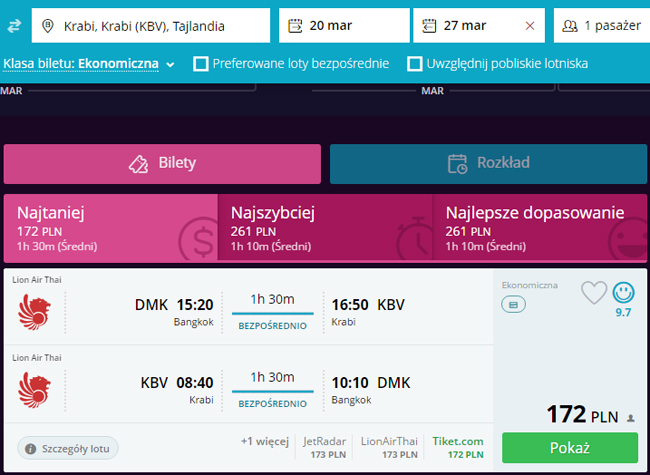This screenshot has width=650, height=475.
Task: Click the person icon next to 172 PLN
Action: 631,418
